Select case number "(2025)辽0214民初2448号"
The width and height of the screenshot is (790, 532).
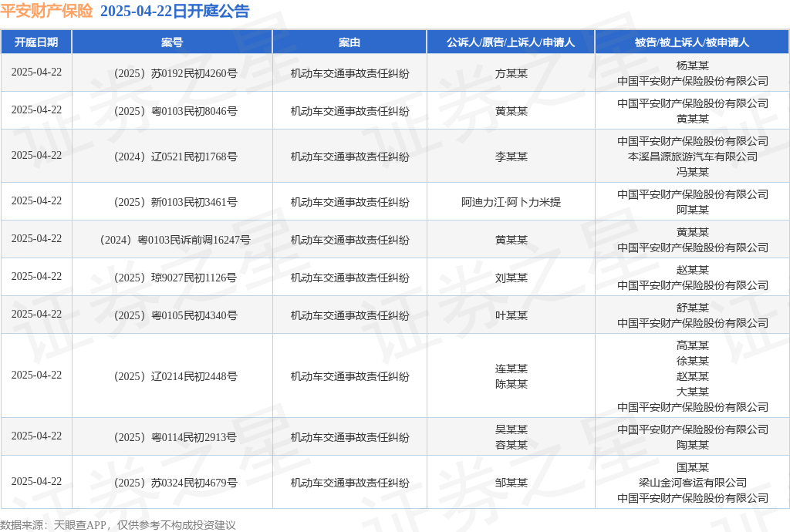pos(175,376)
